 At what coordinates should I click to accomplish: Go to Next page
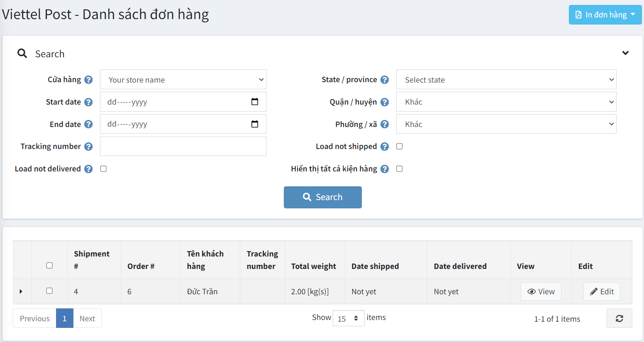[87, 318]
